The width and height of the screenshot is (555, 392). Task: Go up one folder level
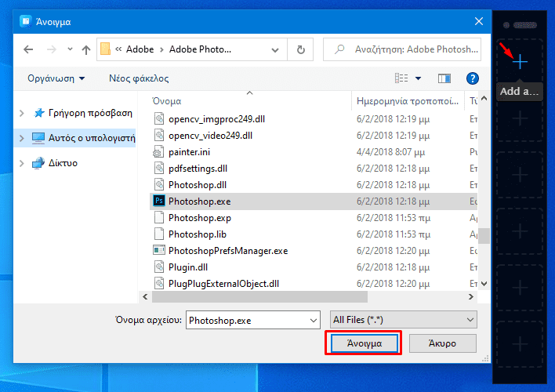(86, 49)
